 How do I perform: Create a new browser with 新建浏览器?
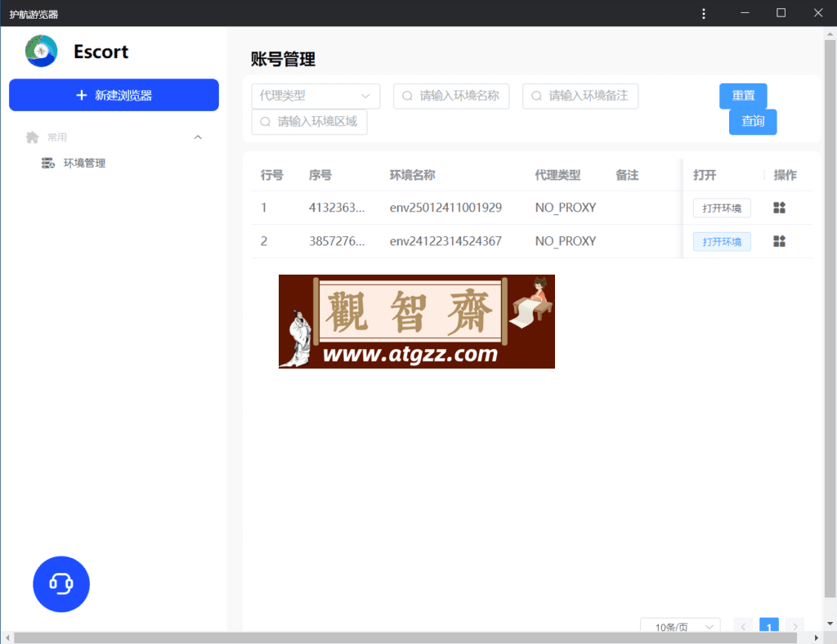(114, 95)
